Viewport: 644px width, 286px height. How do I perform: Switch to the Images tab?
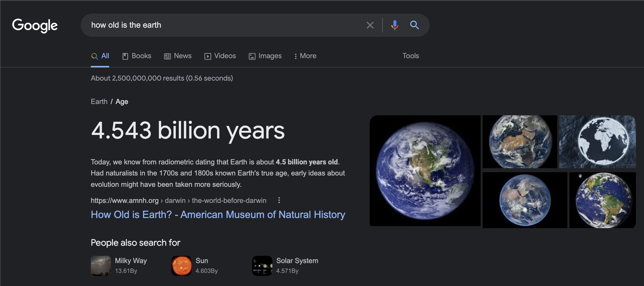[265, 56]
